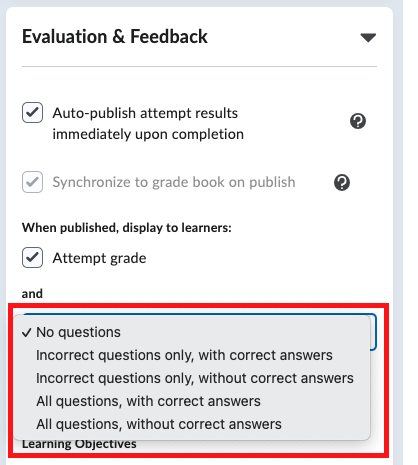
Task: Click the 'and' label above dropdown
Action: tap(32, 294)
